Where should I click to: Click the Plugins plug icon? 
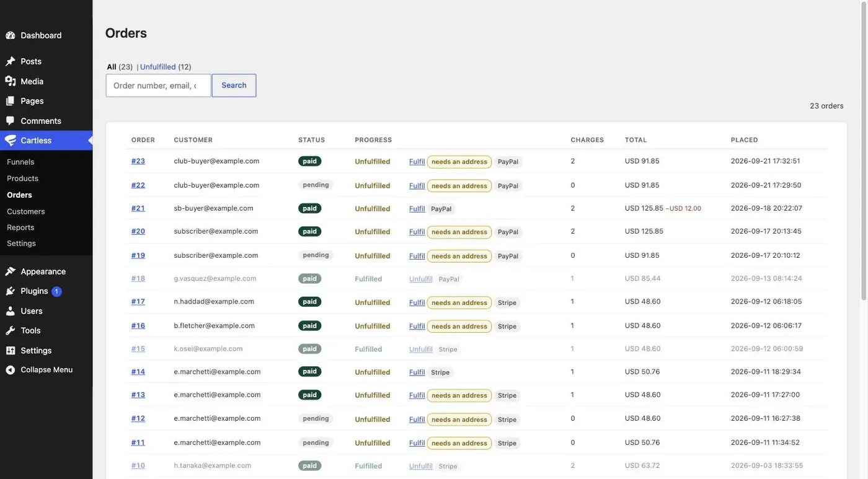(10, 291)
